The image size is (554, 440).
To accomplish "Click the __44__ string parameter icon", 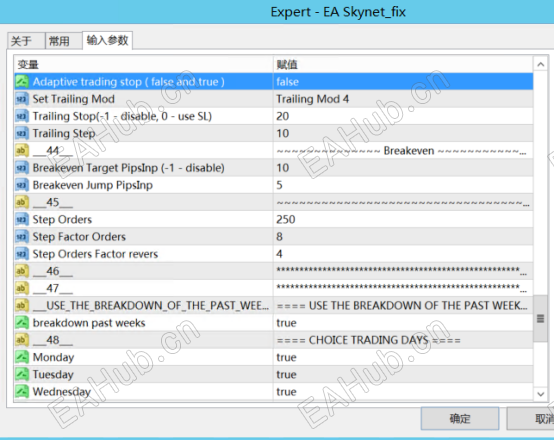I will [22, 151].
